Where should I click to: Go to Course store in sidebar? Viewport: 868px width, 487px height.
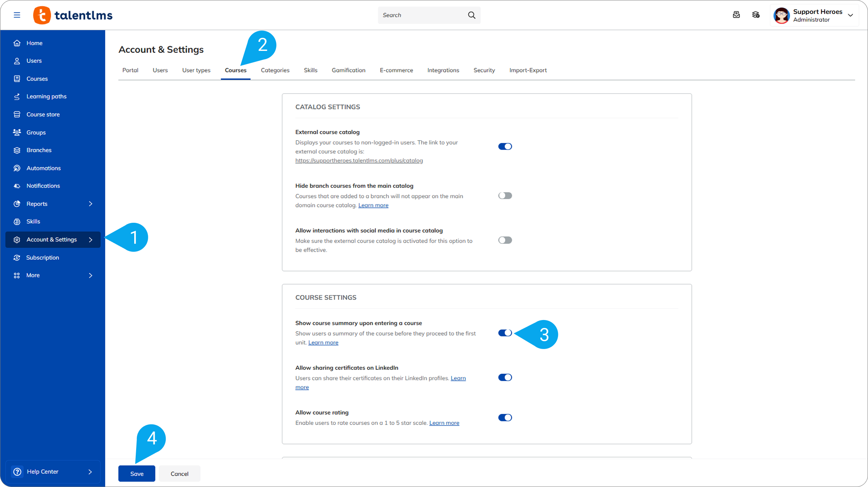[43, 114]
